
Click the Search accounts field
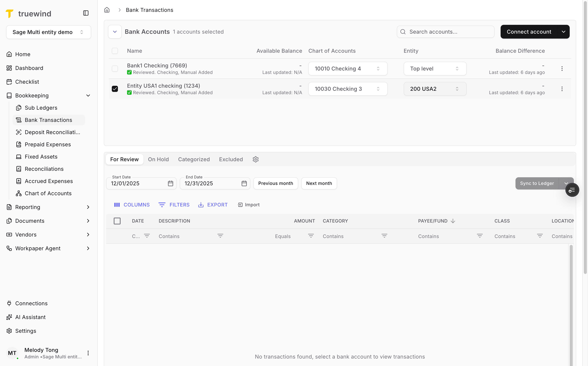point(446,32)
